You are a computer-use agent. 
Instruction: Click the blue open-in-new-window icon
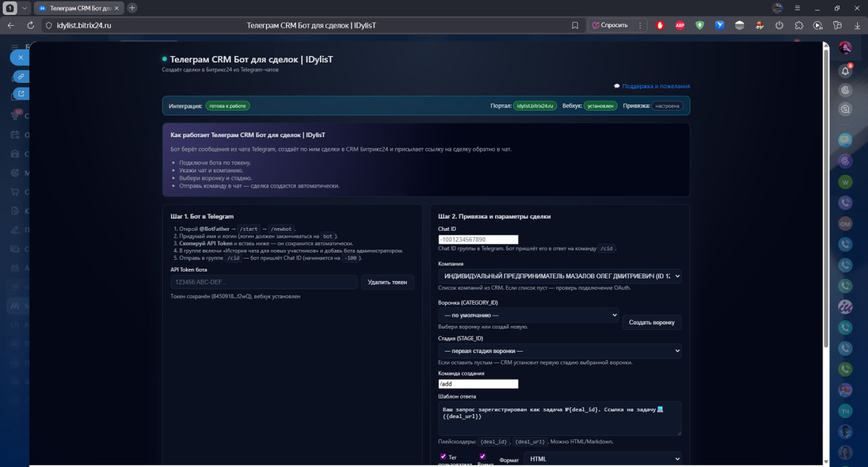21,94
